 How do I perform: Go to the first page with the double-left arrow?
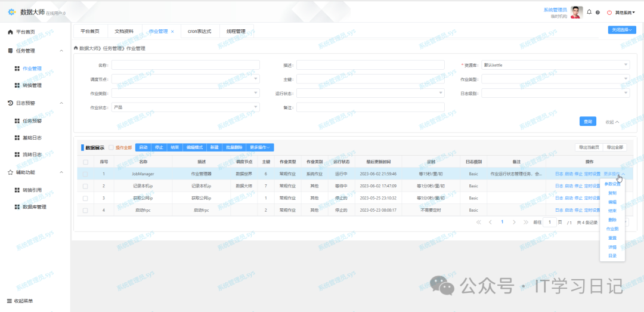pos(478,222)
